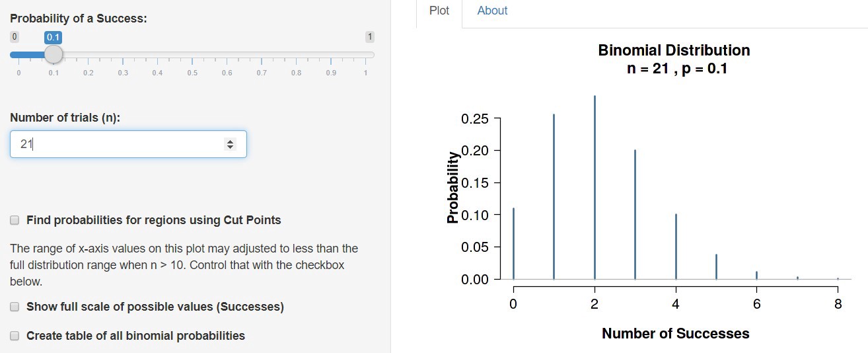
Task: Click the slider track at 0.3 tick
Action: coord(123,55)
